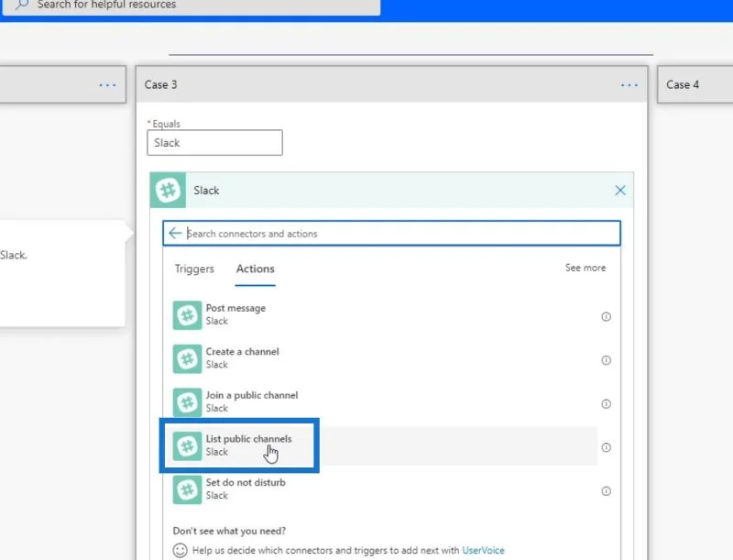Focus the Search connectors and actions box
Viewport: 733px width, 560px height.
coord(392,233)
